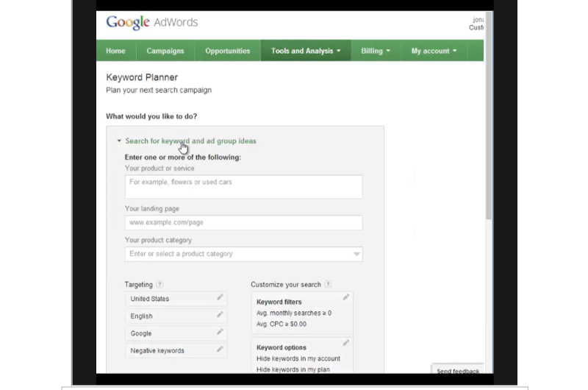Select the United States targeting row

coord(176,299)
